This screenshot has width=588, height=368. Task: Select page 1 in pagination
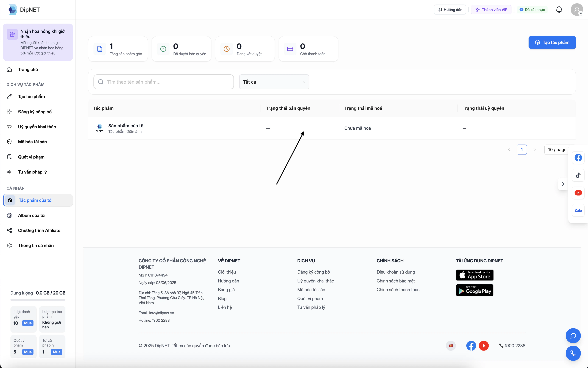point(522,150)
